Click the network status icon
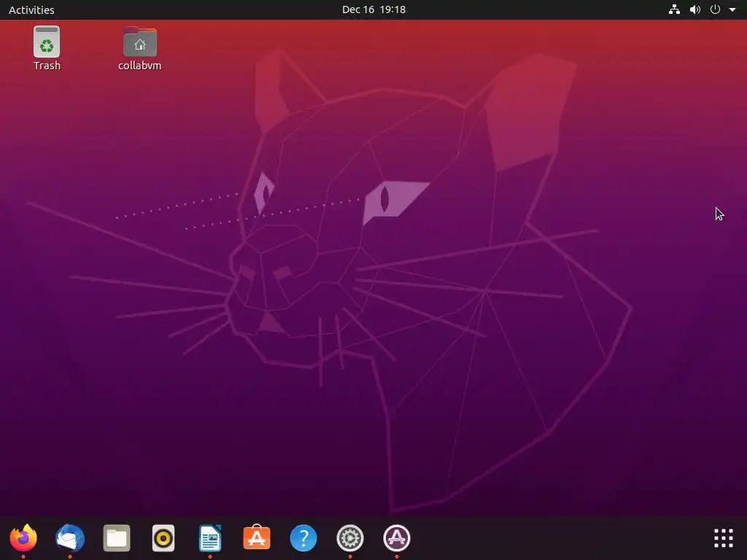Viewport: 747px width, 560px height. pos(674,9)
